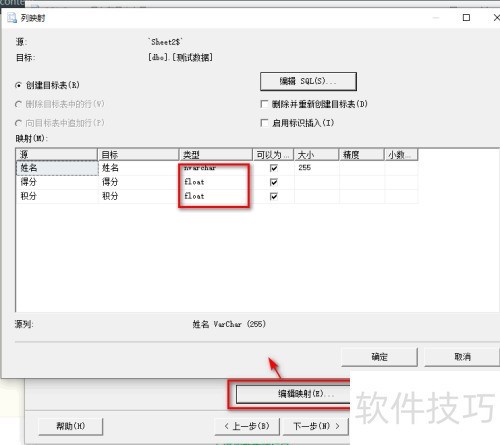Select 删除目标表中的行(V) radio option
This screenshot has width=500, height=445.
pyautogui.click(x=18, y=104)
